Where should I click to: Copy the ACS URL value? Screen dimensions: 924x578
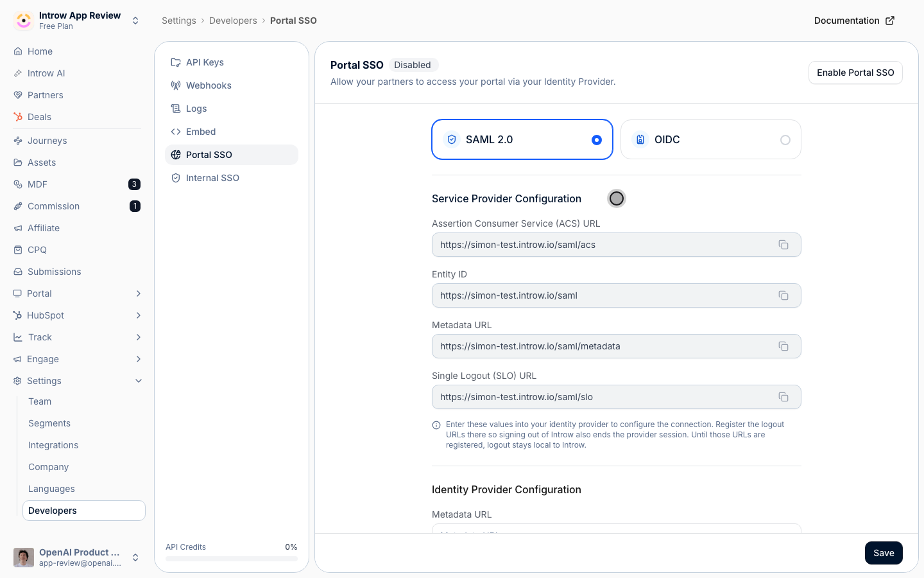783,245
